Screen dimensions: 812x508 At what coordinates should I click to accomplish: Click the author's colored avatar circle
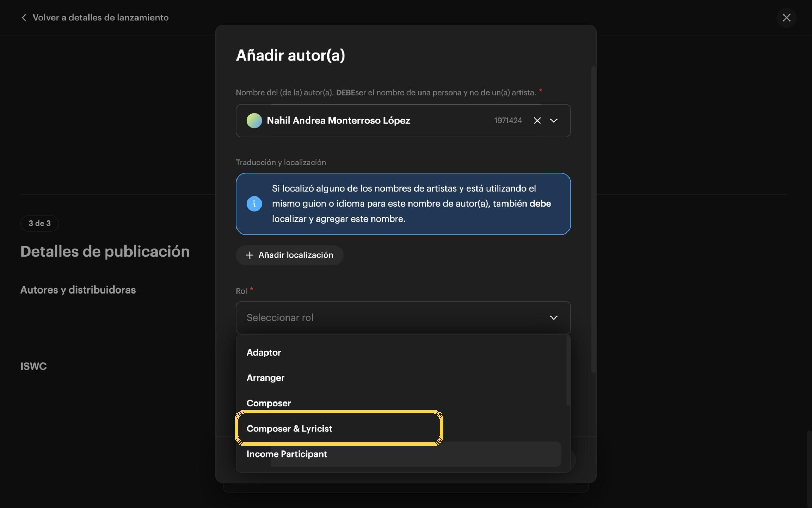[x=254, y=121]
